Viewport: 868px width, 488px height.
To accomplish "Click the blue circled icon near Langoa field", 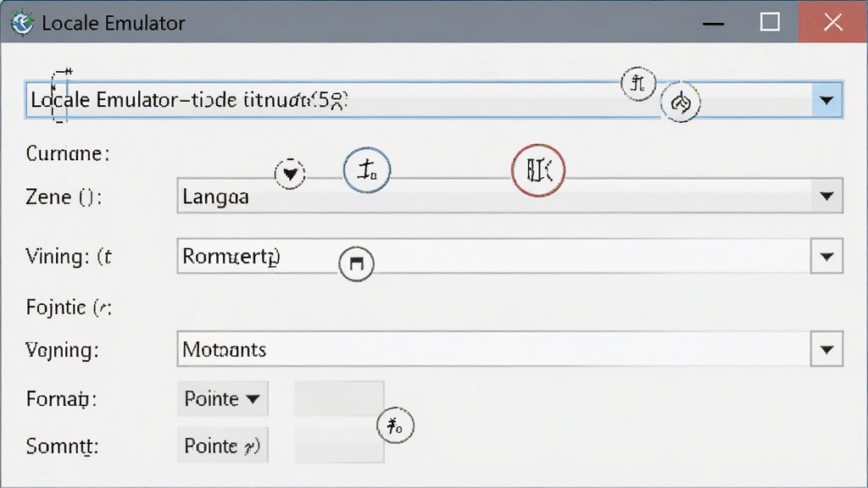I will 367,169.
